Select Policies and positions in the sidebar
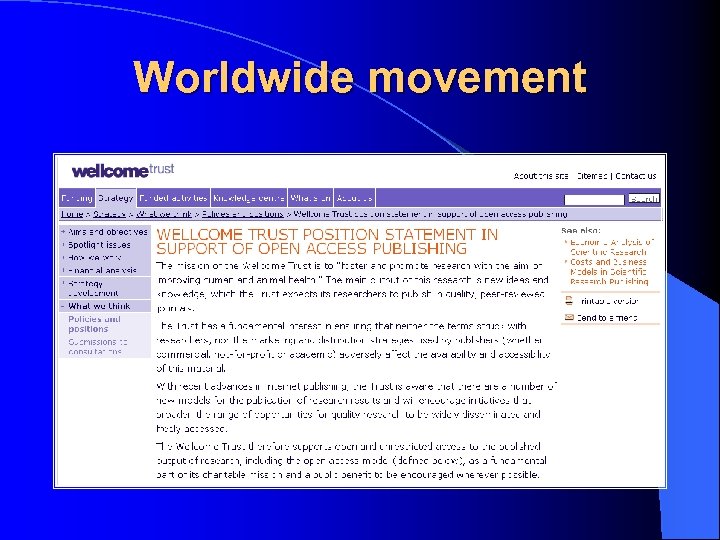 pos(94,324)
